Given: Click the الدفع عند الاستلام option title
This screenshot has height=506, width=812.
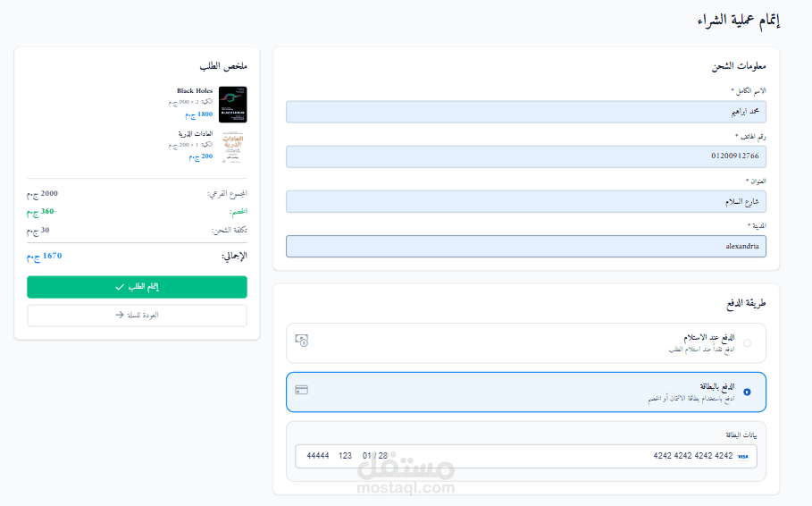Looking at the screenshot, I should pos(709,338).
